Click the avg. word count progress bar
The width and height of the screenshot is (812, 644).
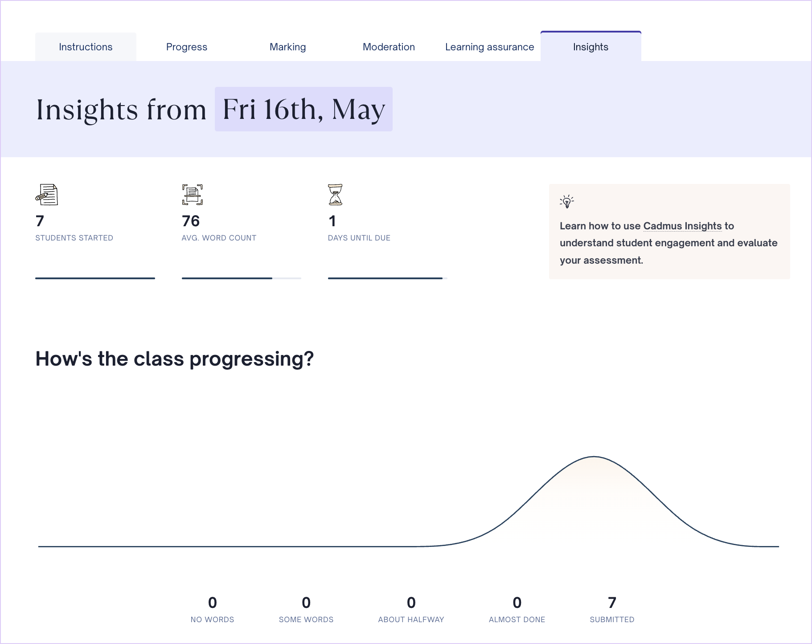(241, 278)
